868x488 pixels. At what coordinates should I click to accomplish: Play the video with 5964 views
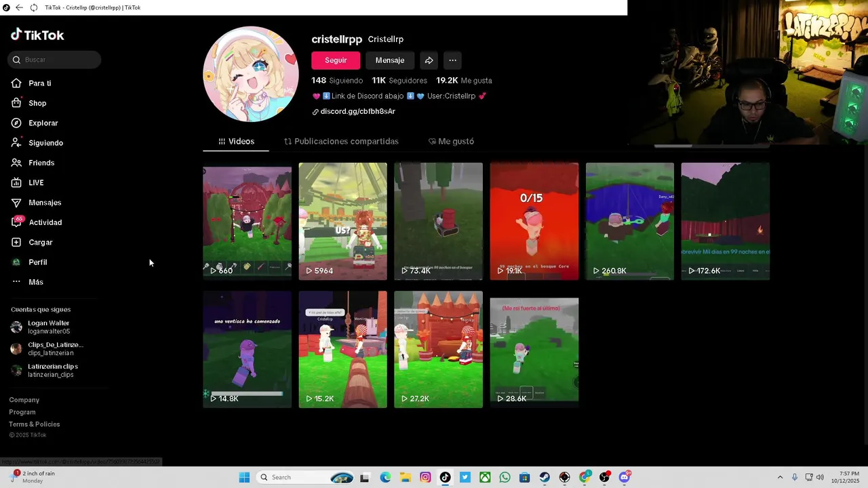click(x=343, y=221)
